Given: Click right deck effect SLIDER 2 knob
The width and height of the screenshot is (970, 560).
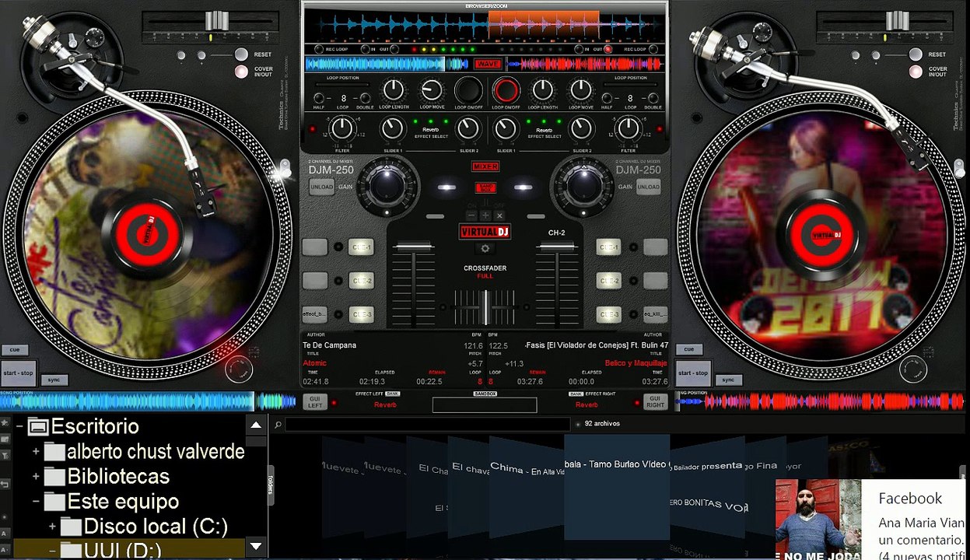Looking at the screenshot, I should click(581, 128).
